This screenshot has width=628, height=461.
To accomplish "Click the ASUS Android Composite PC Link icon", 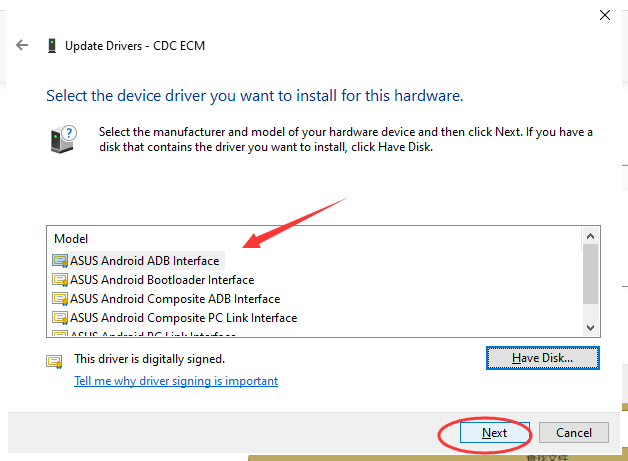I will coord(60,318).
